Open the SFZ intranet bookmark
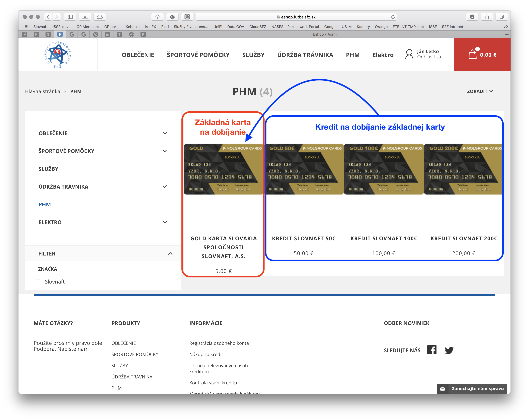The height and width of the screenshot is (420, 529). click(x=452, y=27)
